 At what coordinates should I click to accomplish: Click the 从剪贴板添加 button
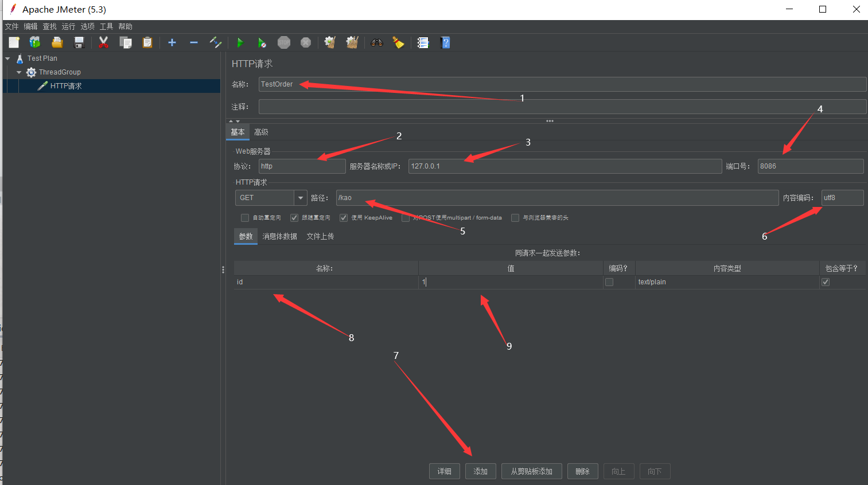tap(531, 471)
